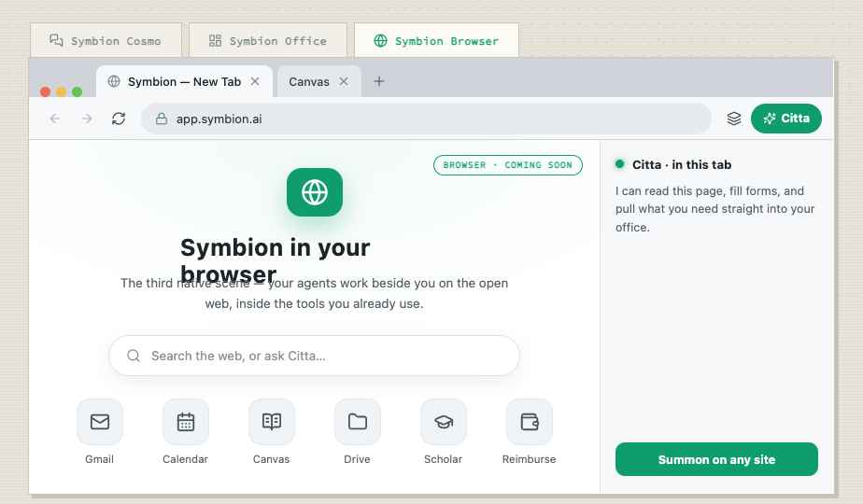
Task: Close the Canvas tab
Action: 344,81
